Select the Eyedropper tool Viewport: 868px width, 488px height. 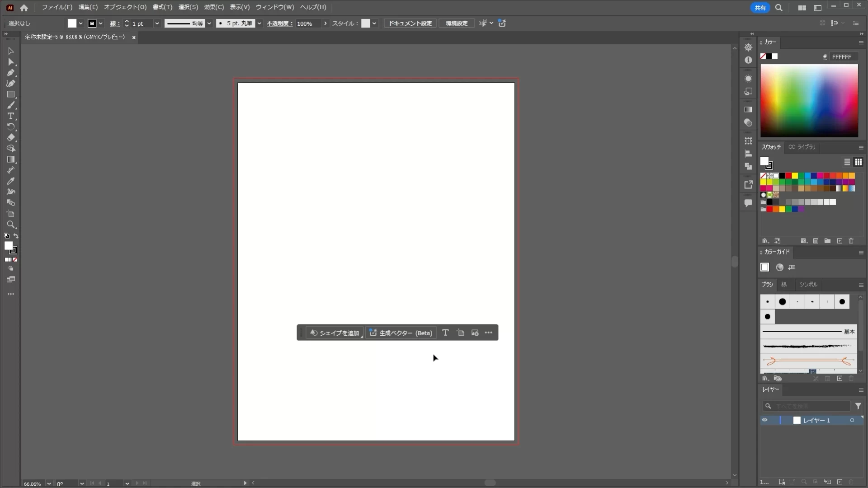(x=11, y=181)
